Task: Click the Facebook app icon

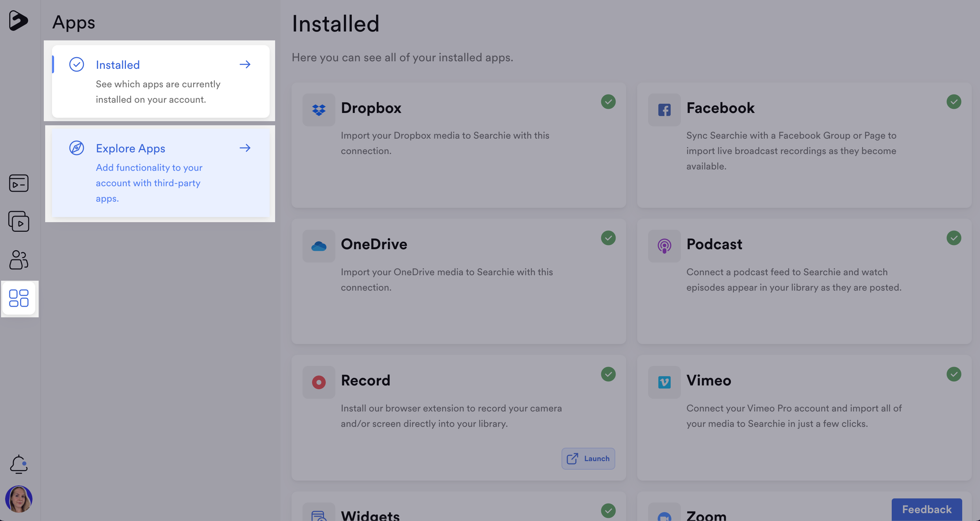Action: (x=664, y=110)
